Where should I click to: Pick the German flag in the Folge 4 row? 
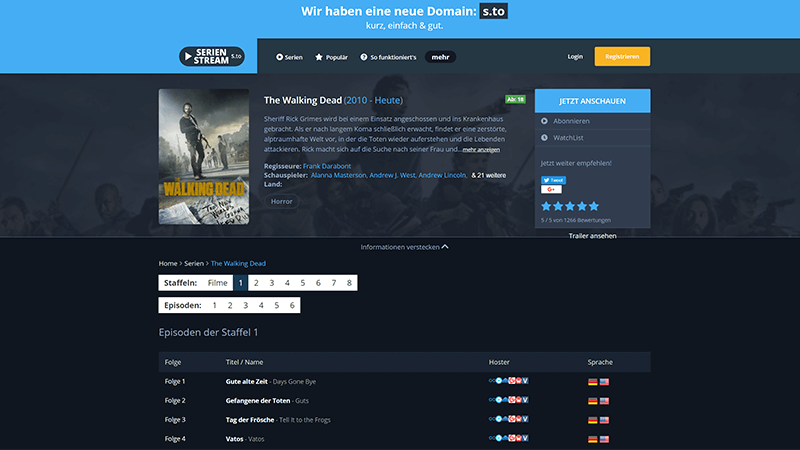coord(592,439)
